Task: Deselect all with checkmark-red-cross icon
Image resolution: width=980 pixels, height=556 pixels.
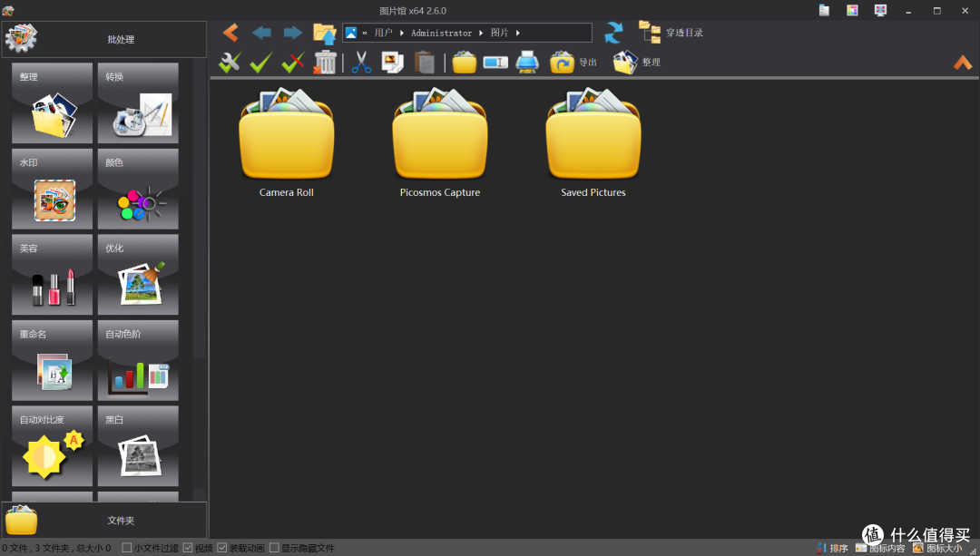Action: [x=293, y=62]
